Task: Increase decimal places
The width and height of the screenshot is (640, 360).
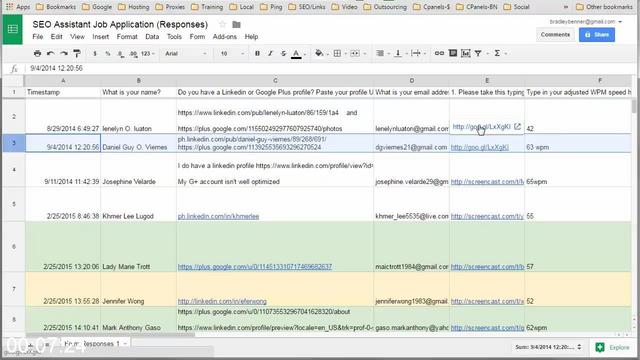Action: click(133, 53)
